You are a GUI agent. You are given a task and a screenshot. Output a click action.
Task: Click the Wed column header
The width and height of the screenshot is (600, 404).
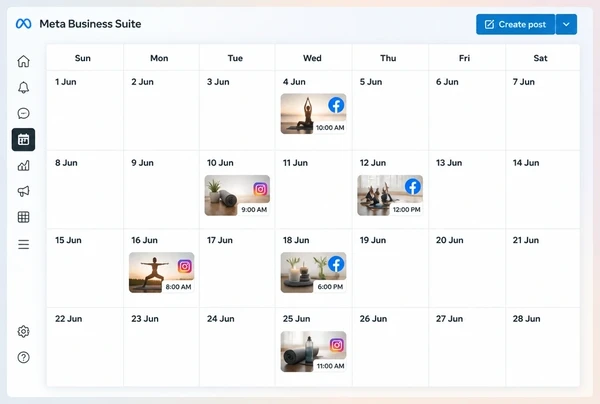point(312,58)
